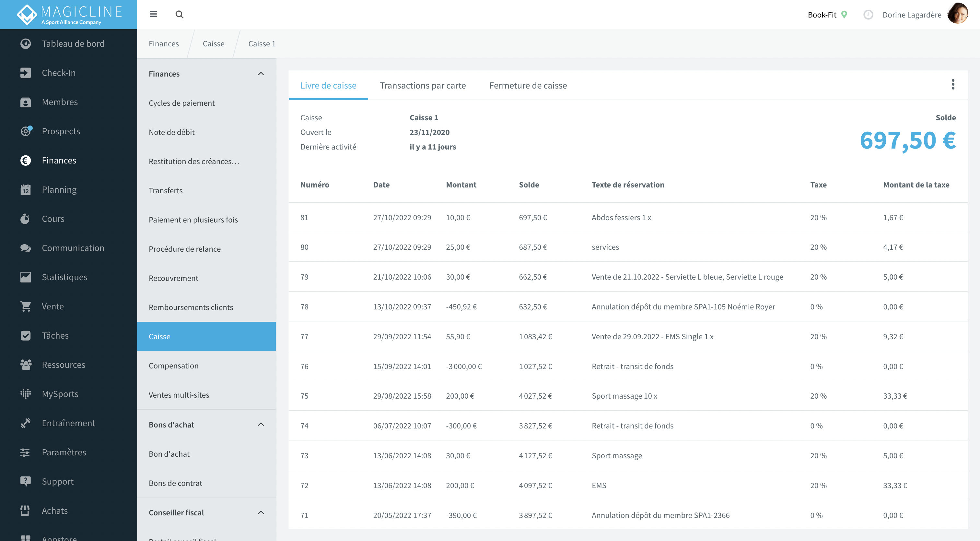Toggle the hamburger menu icon

tap(153, 15)
